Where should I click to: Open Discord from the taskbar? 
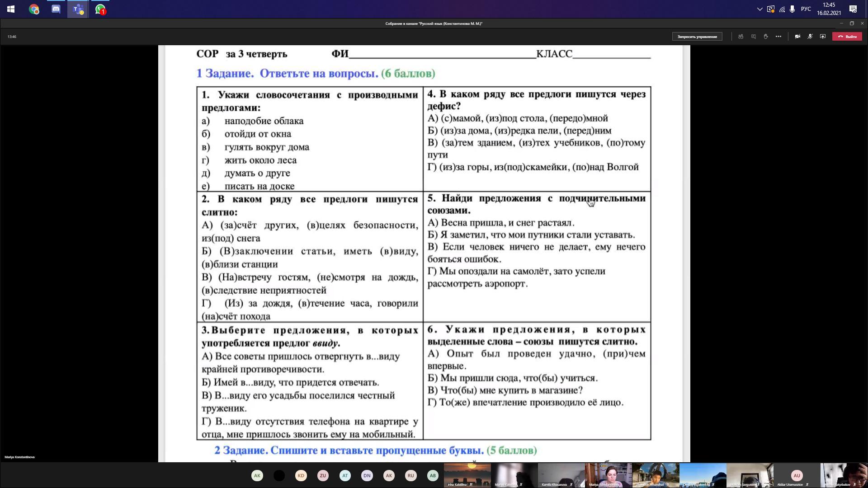coord(56,9)
